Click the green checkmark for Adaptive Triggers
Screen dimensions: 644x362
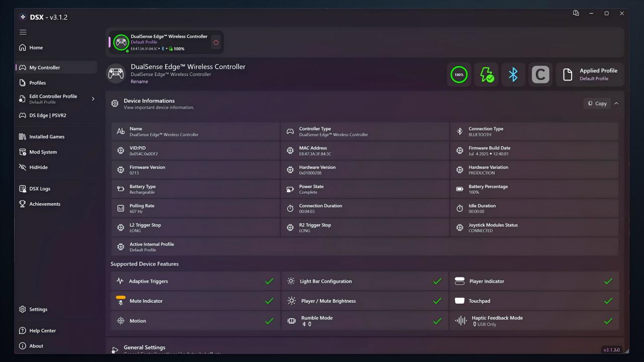coord(269,281)
